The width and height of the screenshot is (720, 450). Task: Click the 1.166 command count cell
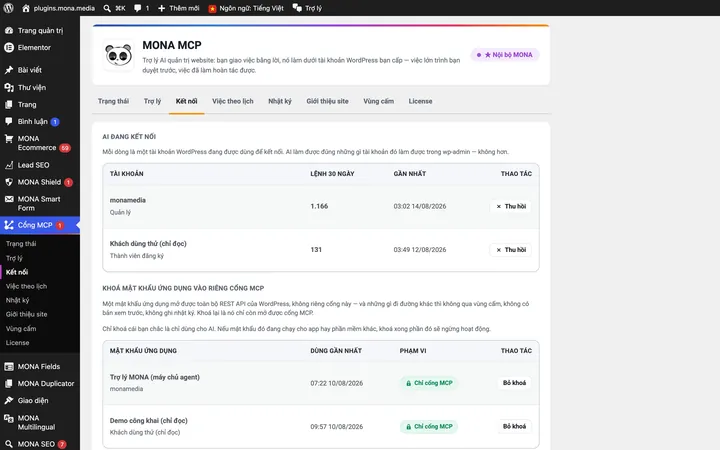(x=319, y=206)
